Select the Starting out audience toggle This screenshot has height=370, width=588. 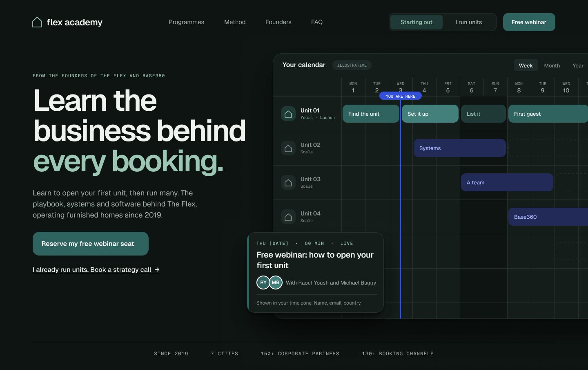(416, 22)
